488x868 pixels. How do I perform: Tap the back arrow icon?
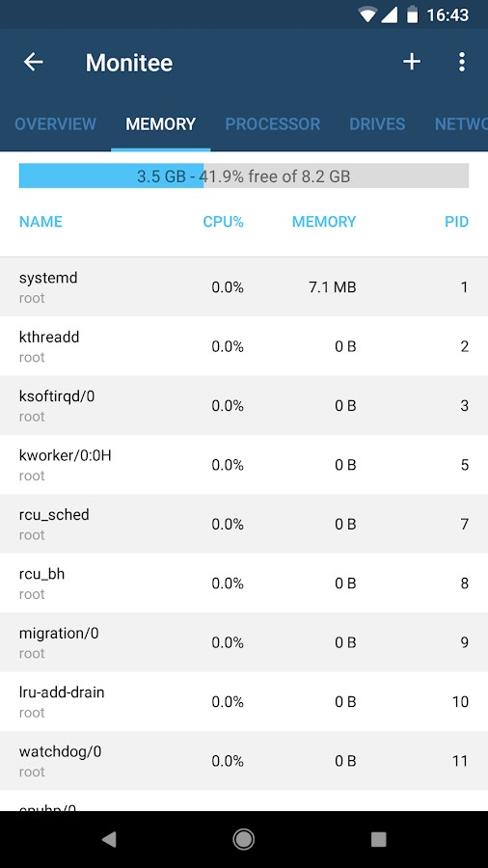[x=33, y=62]
